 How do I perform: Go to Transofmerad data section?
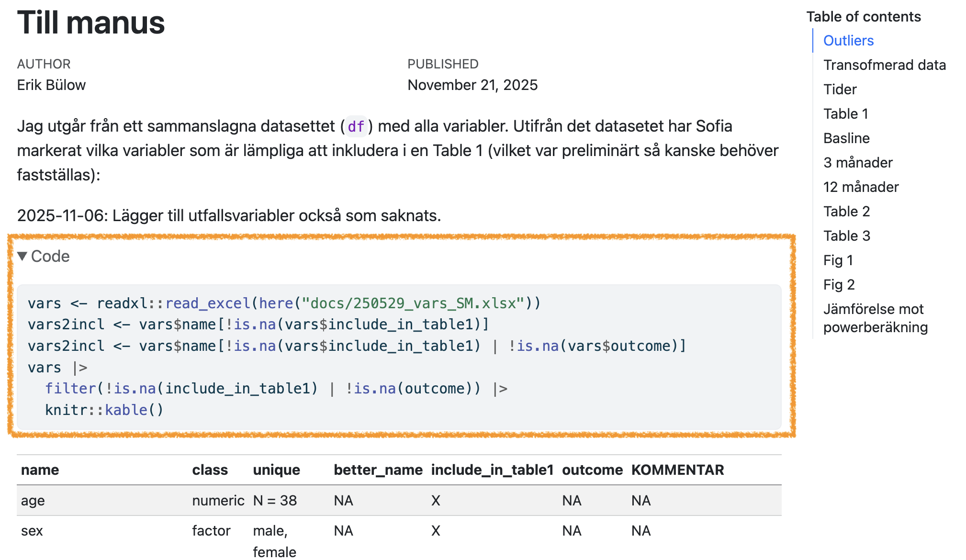884,65
